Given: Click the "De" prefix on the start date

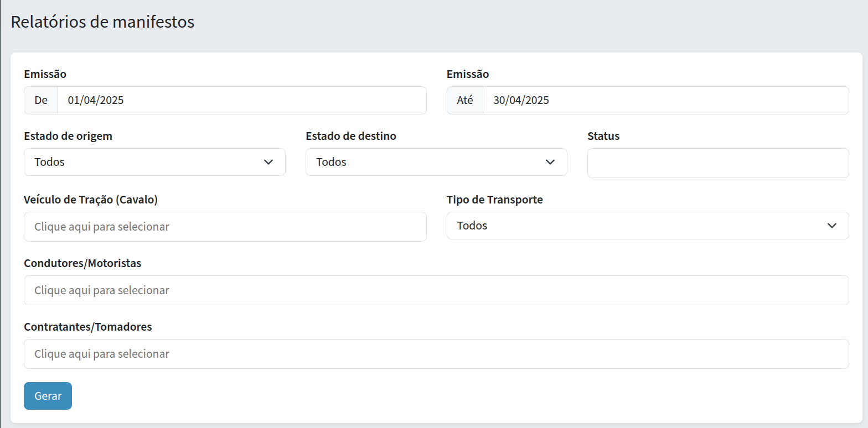Looking at the screenshot, I should tap(41, 101).
